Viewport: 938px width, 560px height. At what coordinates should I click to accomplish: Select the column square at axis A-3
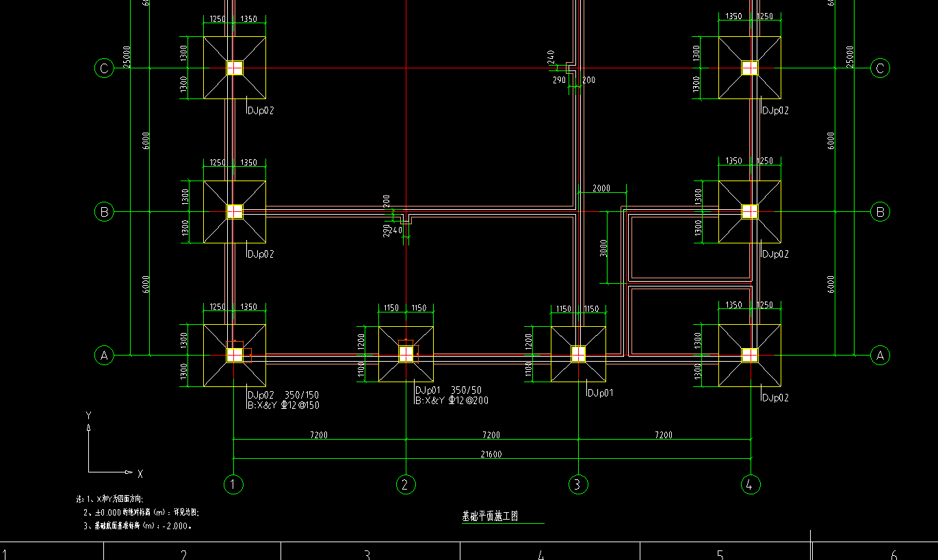click(x=579, y=354)
